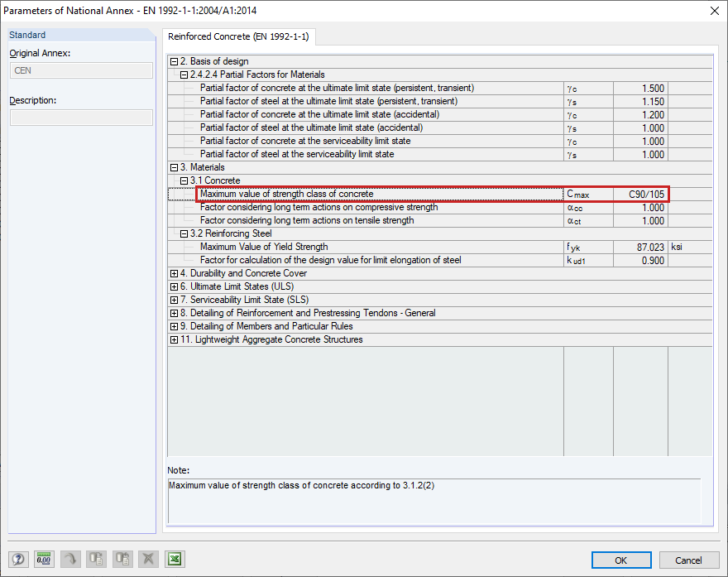This screenshot has width=728, height=577.
Task: Expand '6. Ultimate Limit States (ULS)'
Action: pos(174,286)
